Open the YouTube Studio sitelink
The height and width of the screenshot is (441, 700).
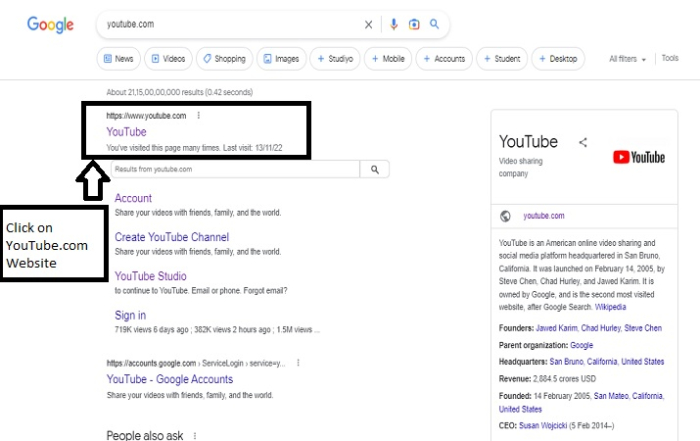pyautogui.click(x=150, y=276)
